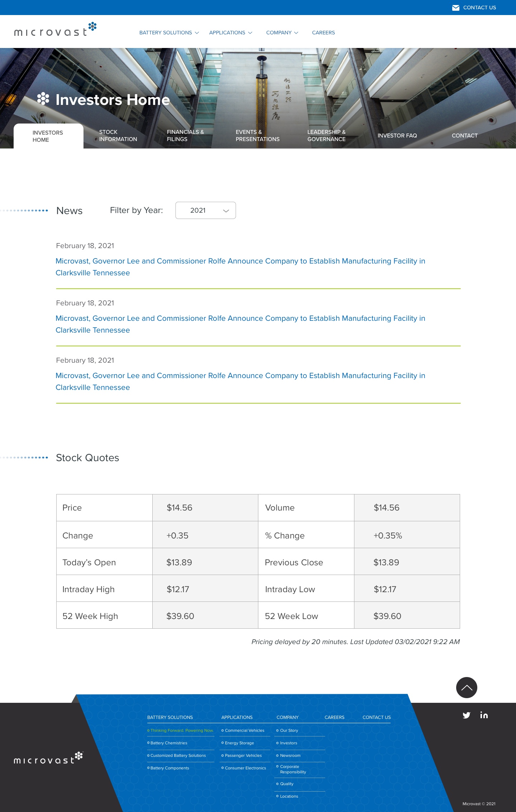Click the Previous Close label cell
The image size is (516, 812).
306,562
